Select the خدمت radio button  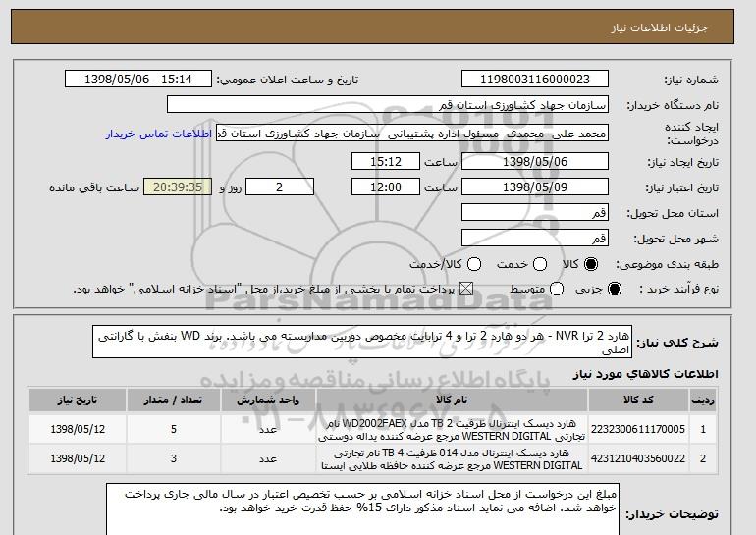(540, 264)
